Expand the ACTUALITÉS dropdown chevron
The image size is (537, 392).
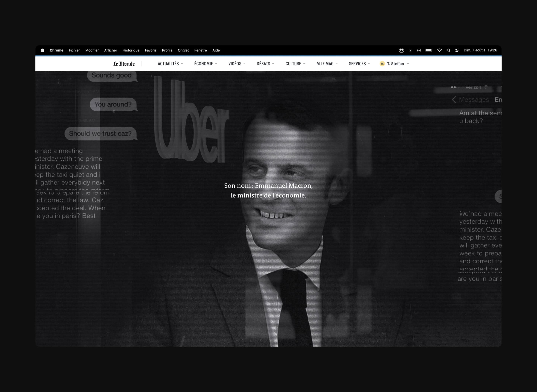(182, 64)
